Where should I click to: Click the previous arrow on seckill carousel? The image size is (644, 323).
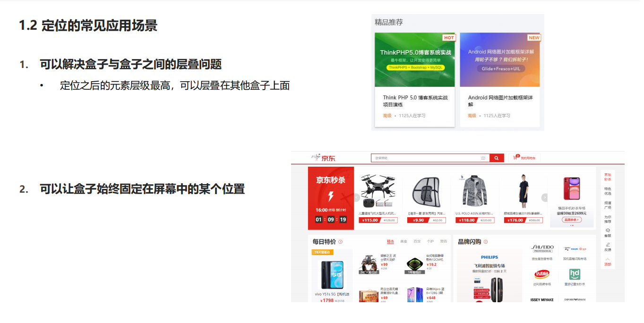click(357, 197)
